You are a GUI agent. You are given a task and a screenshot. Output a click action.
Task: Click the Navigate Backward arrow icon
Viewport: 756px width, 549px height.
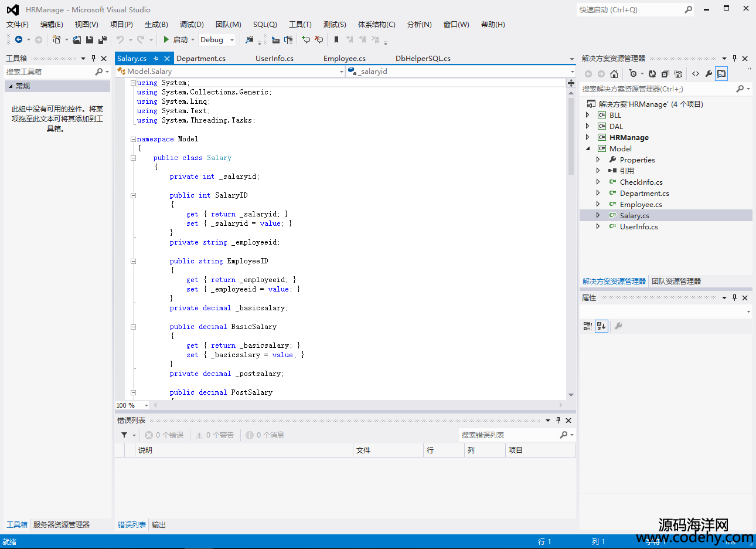(19, 40)
